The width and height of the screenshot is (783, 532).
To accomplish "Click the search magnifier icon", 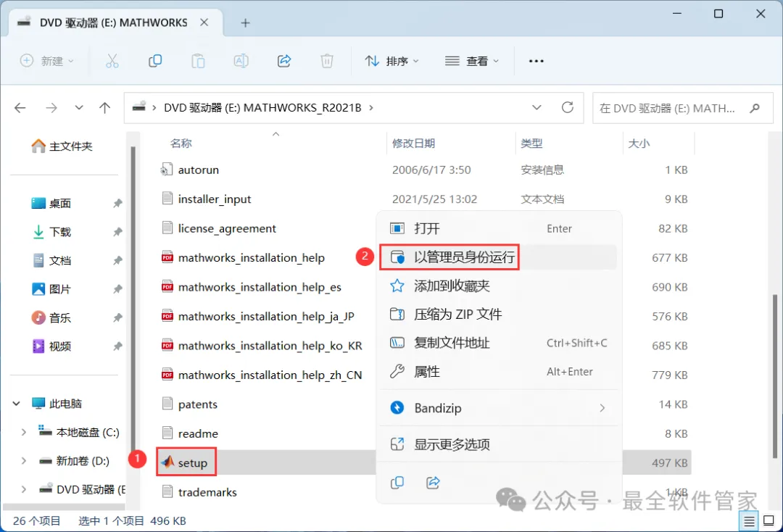I will click(755, 108).
